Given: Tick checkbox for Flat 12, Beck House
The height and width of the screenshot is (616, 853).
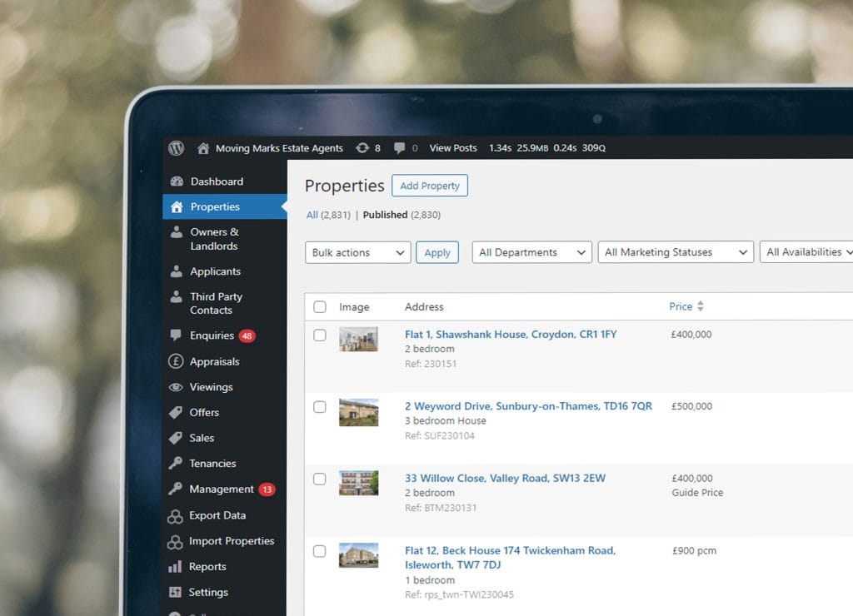Looking at the screenshot, I should pyautogui.click(x=320, y=551).
